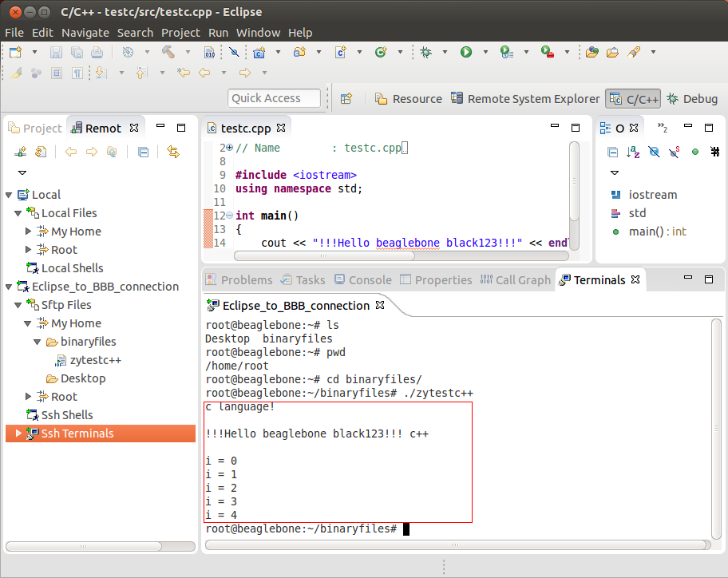
Task: Expand Root under Local Files
Action: click(28, 250)
